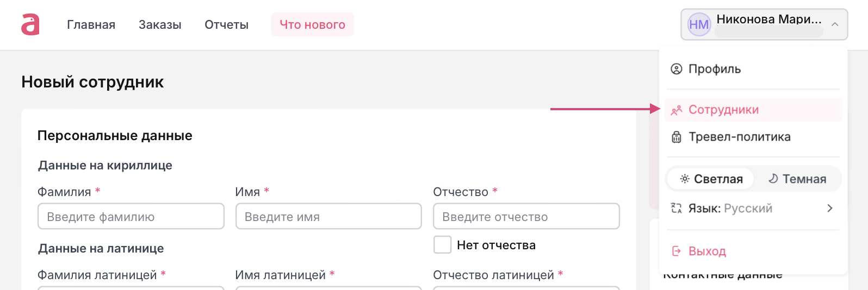This screenshot has width=868, height=290.
Task: Open the 'Язык: Русский' language selector
Action: click(x=730, y=209)
